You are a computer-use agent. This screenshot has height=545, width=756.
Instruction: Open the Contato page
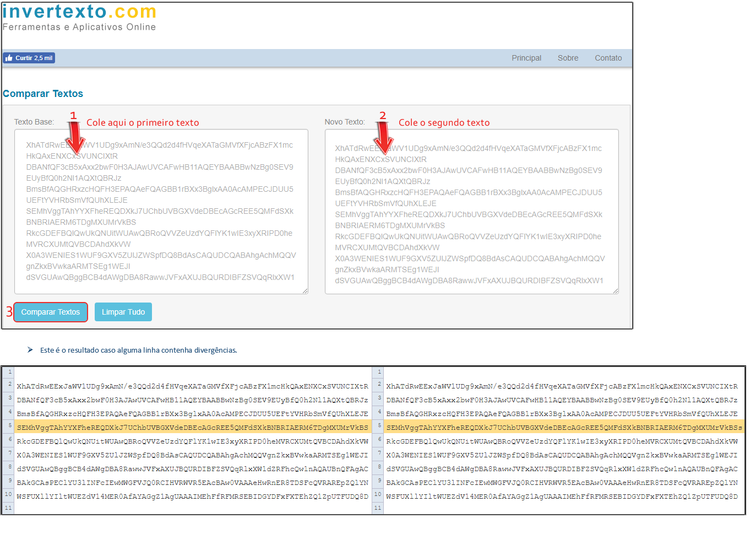(608, 58)
